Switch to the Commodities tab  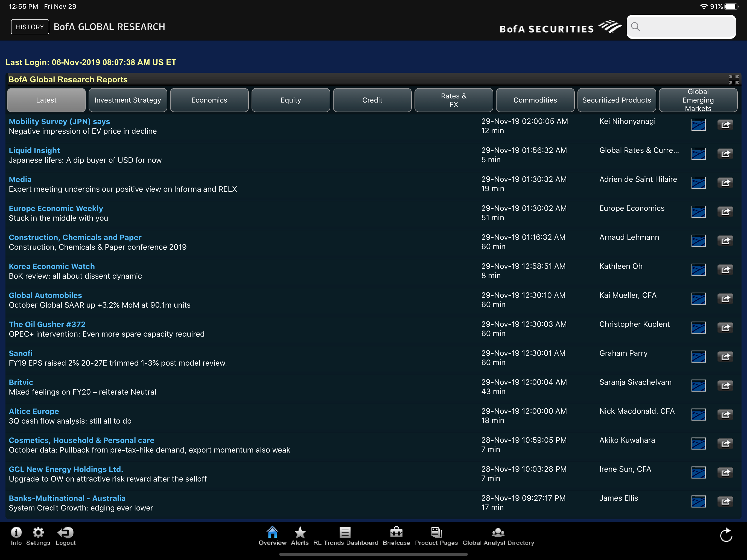pos(535,100)
